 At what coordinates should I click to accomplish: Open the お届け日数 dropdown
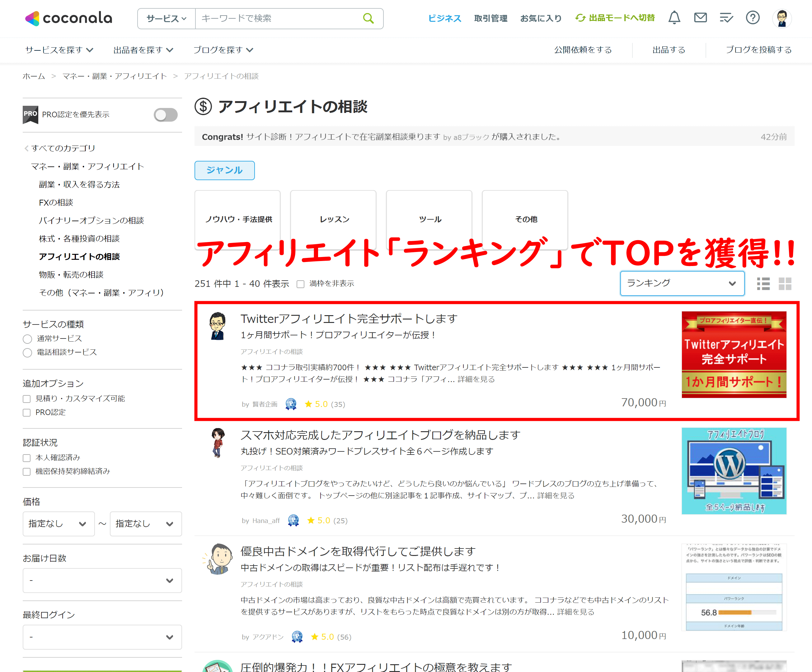tap(102, 581)
